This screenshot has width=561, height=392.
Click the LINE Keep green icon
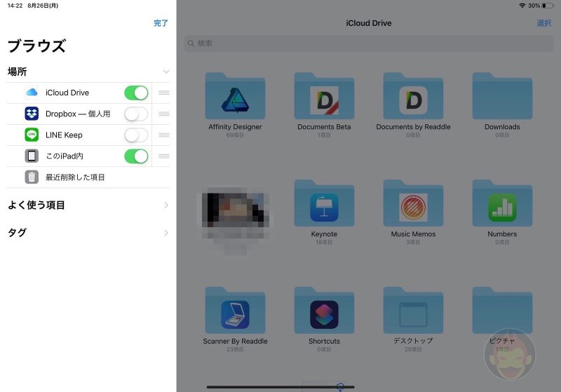click(x=32, y=135)
